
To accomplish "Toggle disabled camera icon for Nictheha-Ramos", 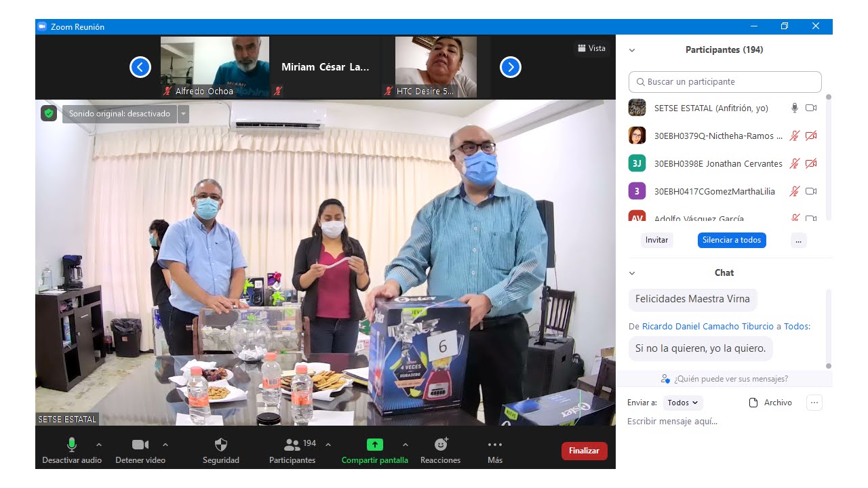I will [811, 136].
